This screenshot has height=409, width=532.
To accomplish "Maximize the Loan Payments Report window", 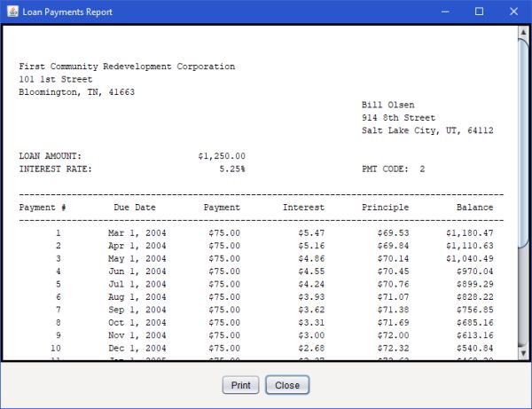I will click(479, 12).
